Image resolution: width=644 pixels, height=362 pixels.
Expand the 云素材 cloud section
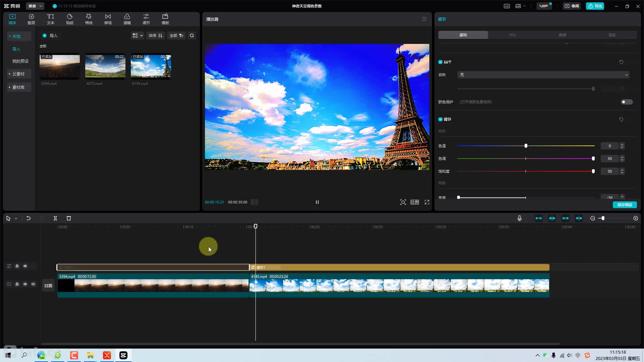19,74
